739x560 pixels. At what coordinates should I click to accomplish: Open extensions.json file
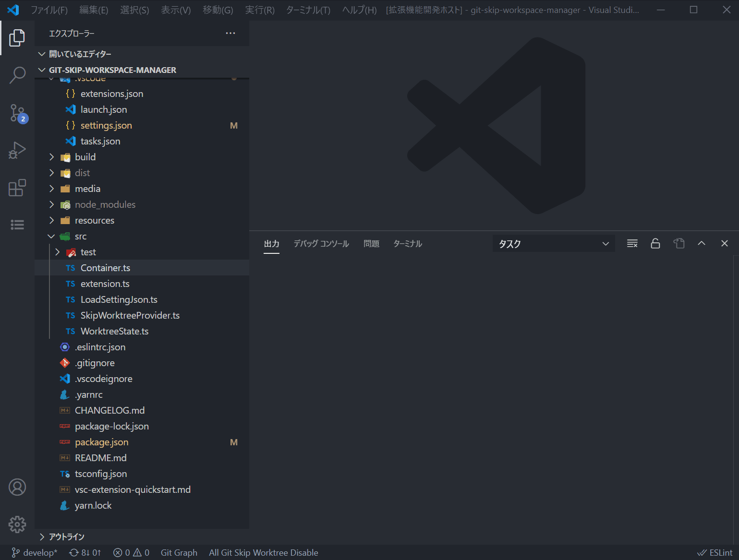point(142,94)
